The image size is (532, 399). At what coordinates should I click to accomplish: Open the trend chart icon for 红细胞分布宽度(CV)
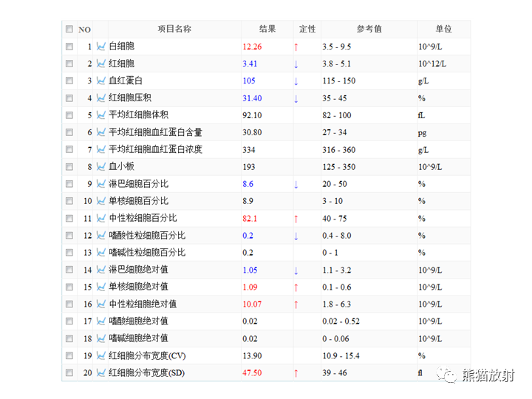click(100, 355)
